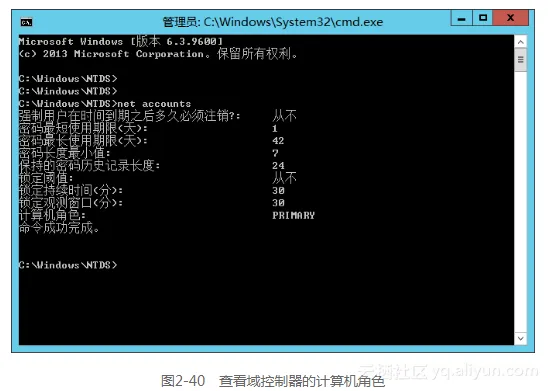Click the scrollbar up arrow

point(521,42)
